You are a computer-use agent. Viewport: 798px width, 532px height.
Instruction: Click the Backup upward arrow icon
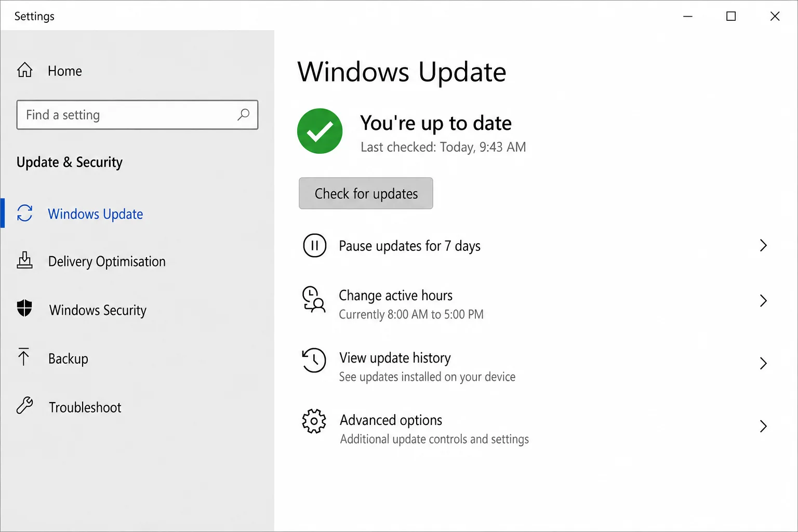coord(23,357)
